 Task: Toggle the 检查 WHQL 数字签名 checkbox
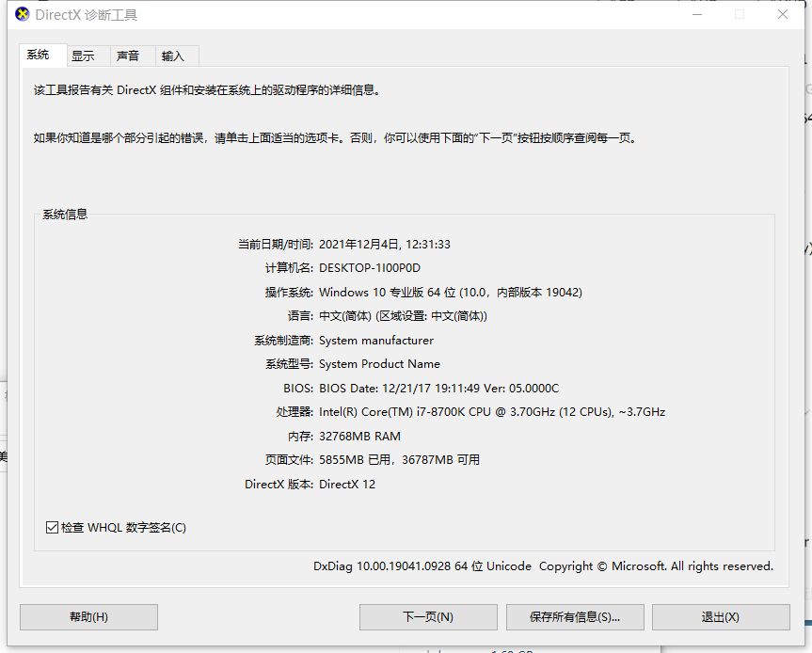(52, 527)
